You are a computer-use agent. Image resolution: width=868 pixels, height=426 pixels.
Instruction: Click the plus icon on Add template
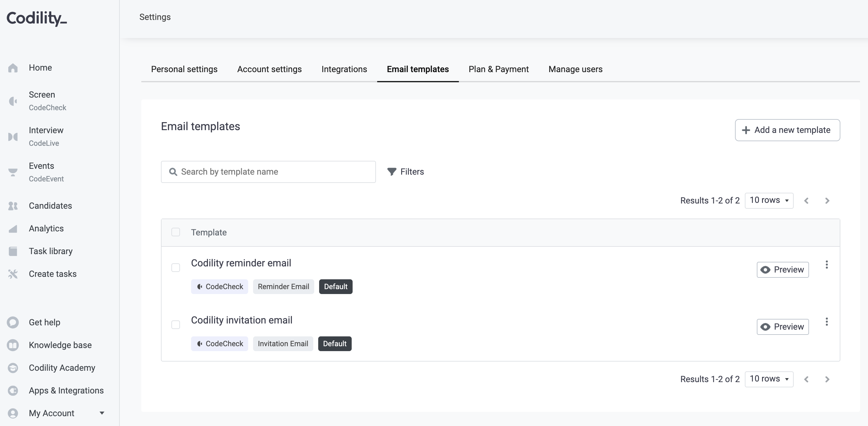coord(746,130)
